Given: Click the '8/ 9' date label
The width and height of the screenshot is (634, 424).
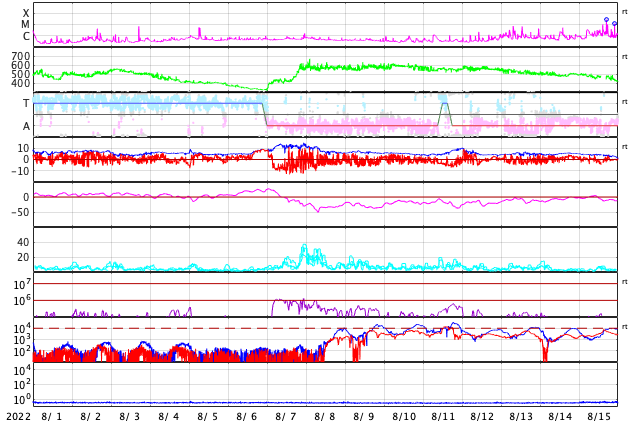Looking at the screenshot, I should (x=363, y=417).
